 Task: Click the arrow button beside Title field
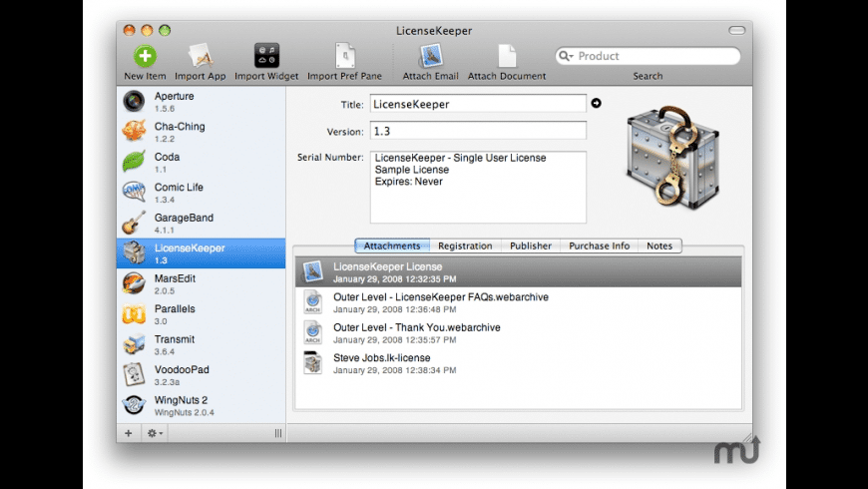pos(597,103)
